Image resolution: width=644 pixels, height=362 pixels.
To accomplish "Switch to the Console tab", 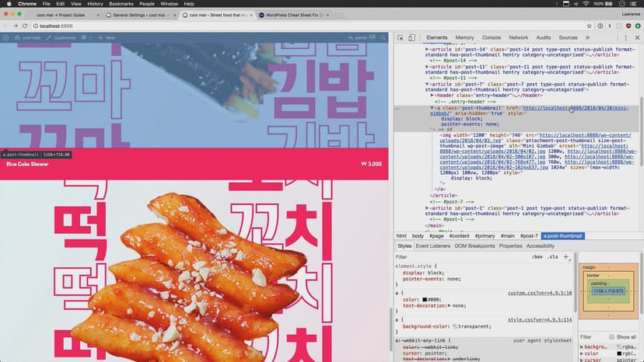I will pyautogui.click(x=491, y=37).
